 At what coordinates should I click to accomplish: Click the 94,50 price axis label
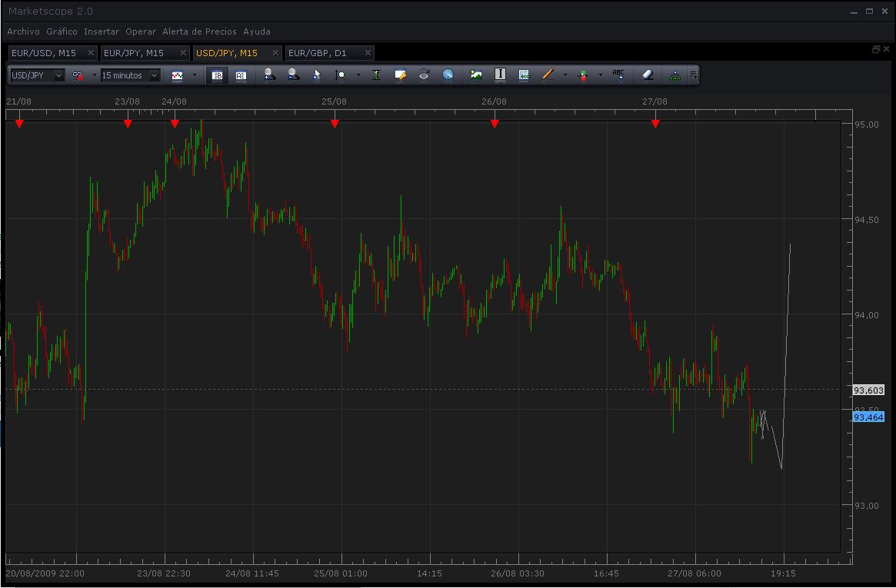coord(867,220)
